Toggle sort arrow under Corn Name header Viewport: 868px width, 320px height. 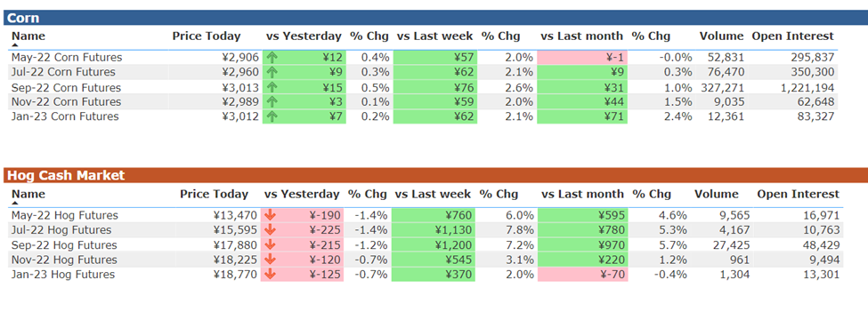click(x=15, y=45)
